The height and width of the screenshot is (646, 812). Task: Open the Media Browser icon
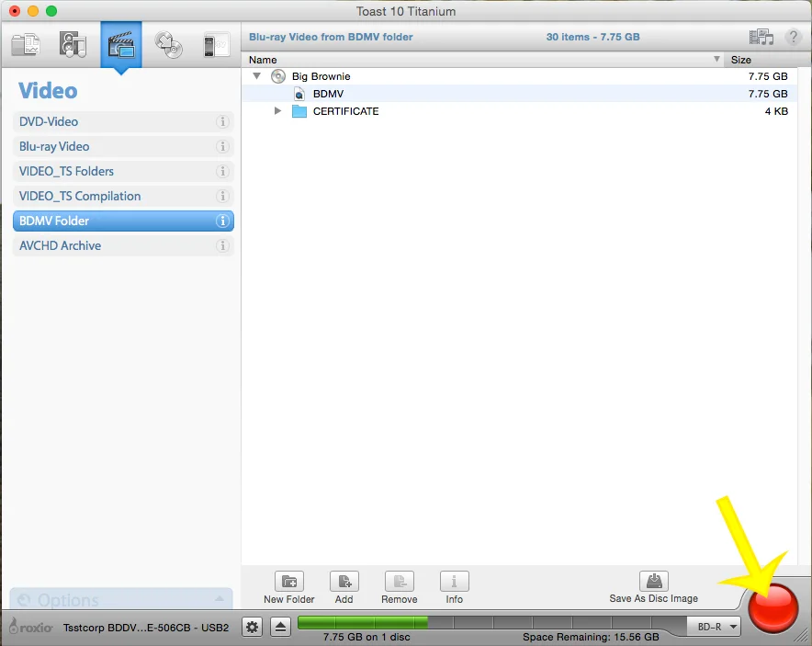pos(761,38)
